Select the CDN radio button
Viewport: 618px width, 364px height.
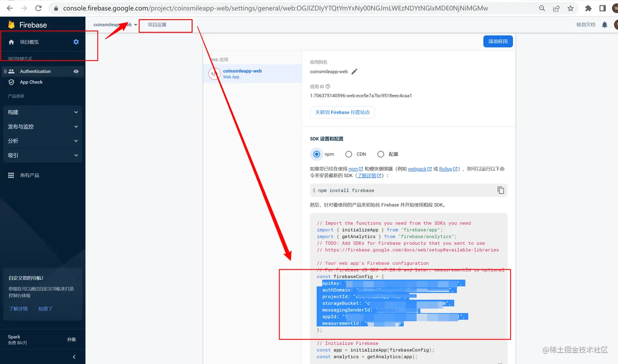click(x=349, y=154)
